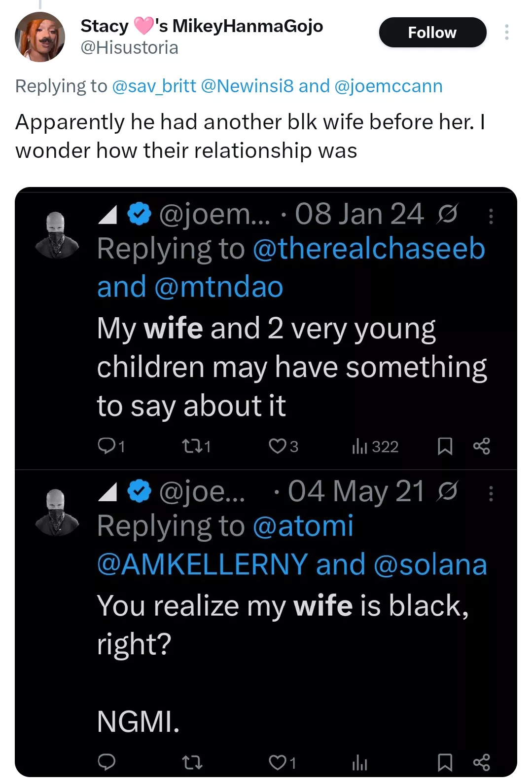Like the Jan 24 tweet with heart icon
532x783 pixels.
click(x=277, y=446)
